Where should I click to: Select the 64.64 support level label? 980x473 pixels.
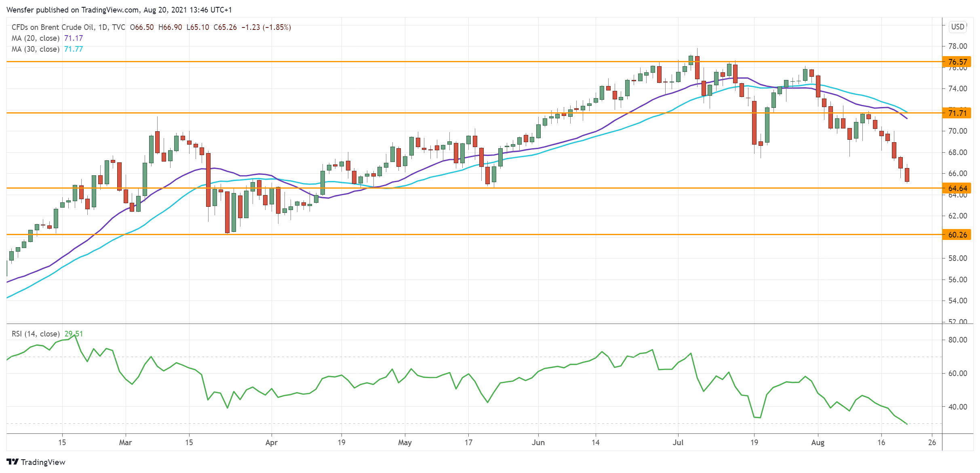pos(957,188)
